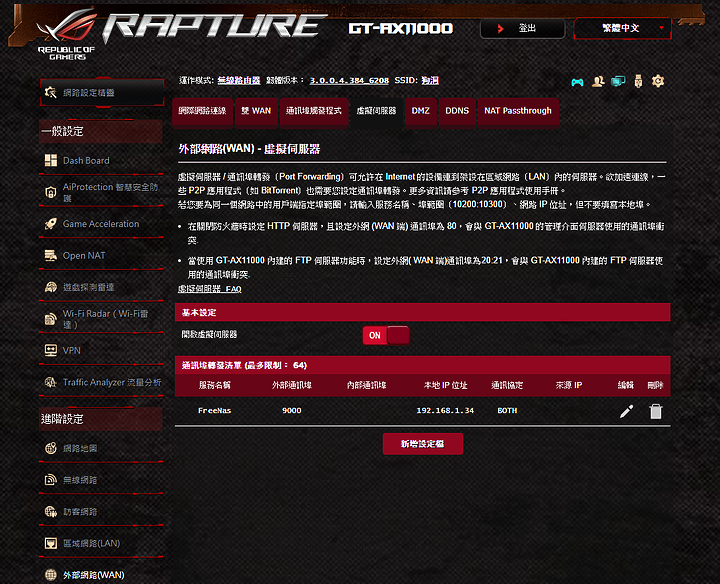
Task: Click the firmware version 3.0.0.4.384_6208 link
Action: pos(349,80)
